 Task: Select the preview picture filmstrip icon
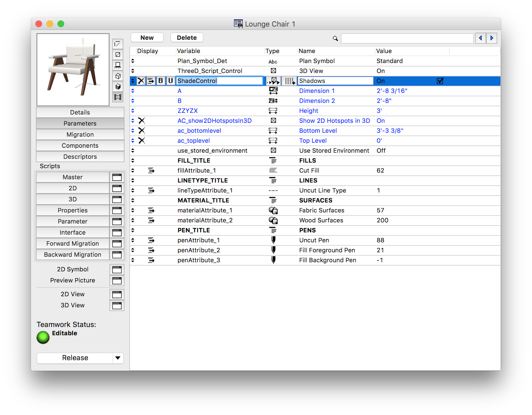coord(118,97)
